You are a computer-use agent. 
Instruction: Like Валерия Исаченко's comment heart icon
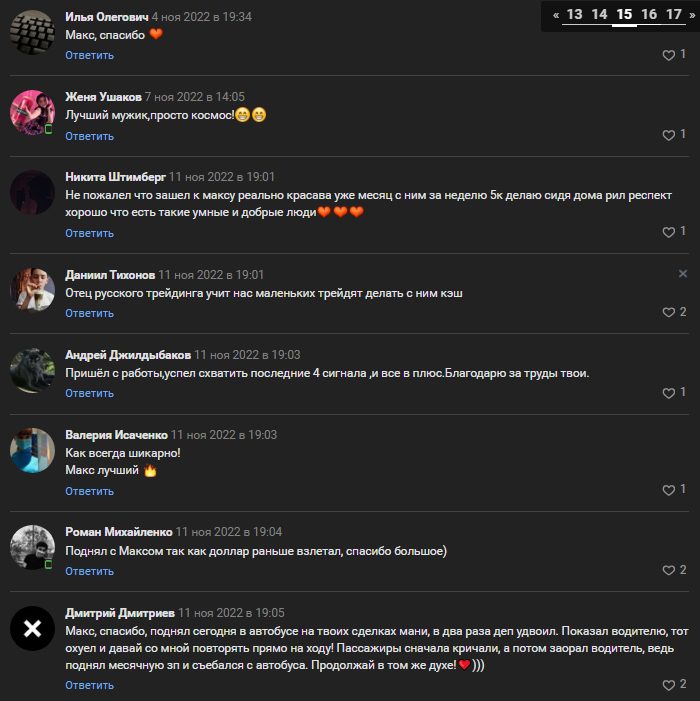(x=668, y=490)
